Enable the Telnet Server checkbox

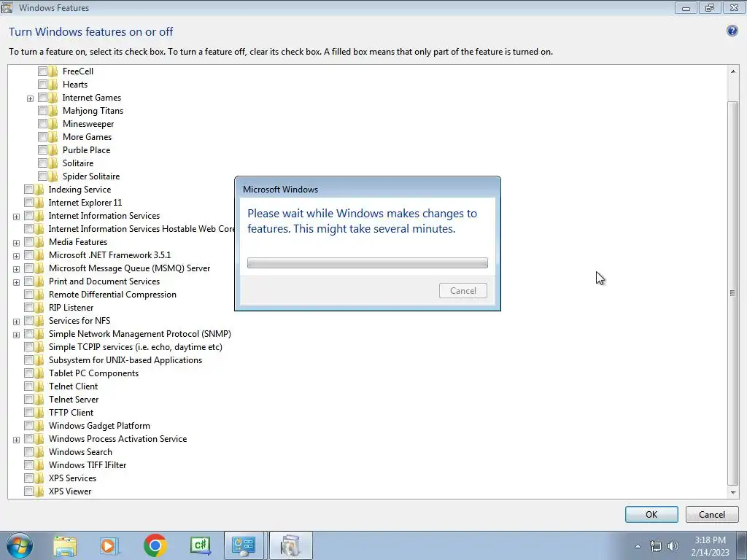click(x=28, y=400)
